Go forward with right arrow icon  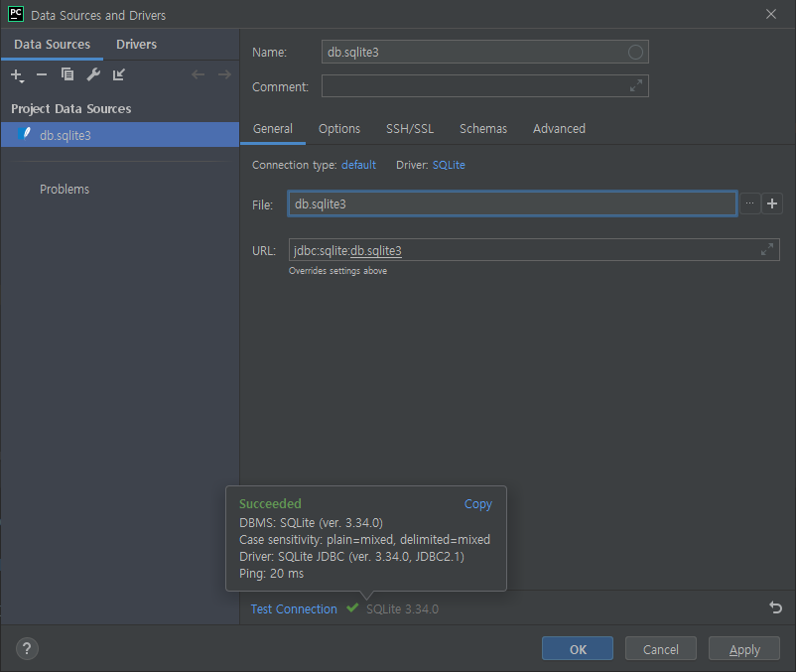click(x=224, y=74)
